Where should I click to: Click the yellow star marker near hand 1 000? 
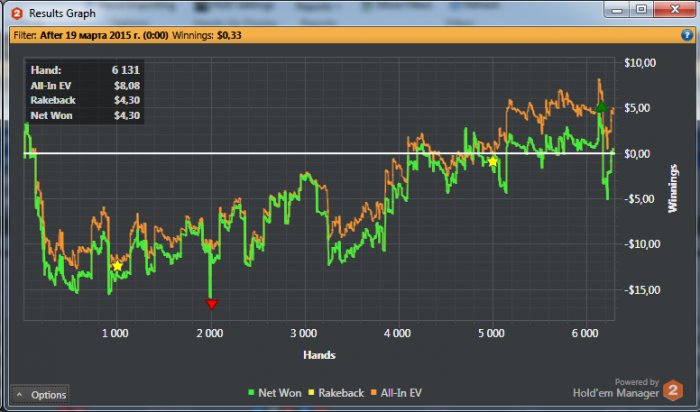tap(117, 266)
